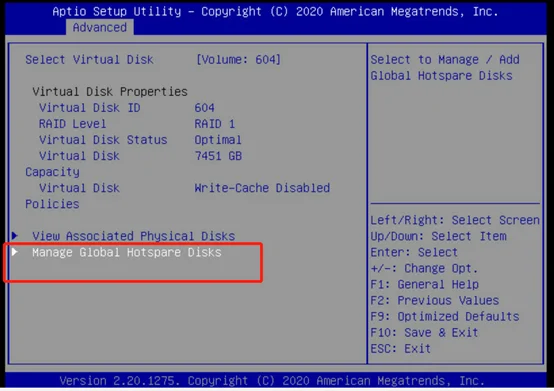Click 'Enter: Select' key hint
Screen dimensions: 554x391
point(414,252)
